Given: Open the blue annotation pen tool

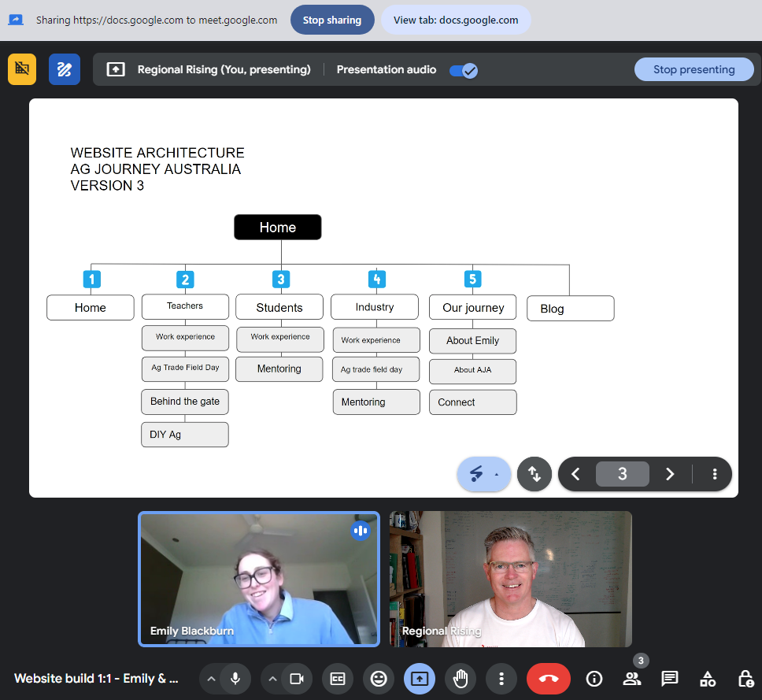Looking at the screenshot, I should pos(64,69).
